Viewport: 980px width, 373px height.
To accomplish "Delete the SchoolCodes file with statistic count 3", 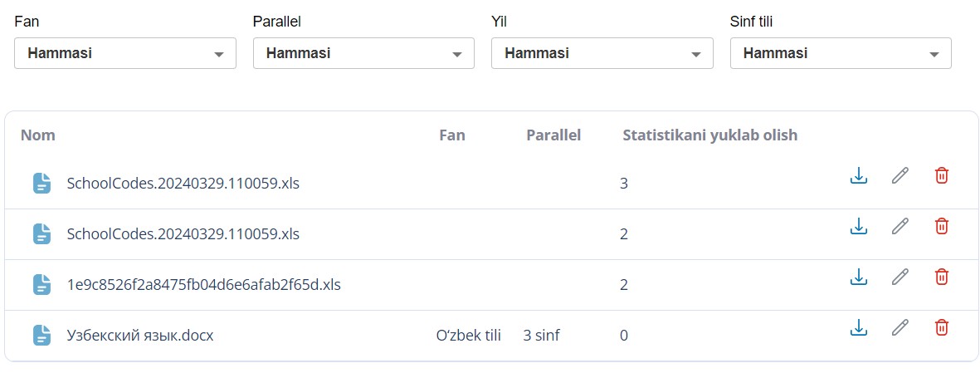I will [942, 175].
